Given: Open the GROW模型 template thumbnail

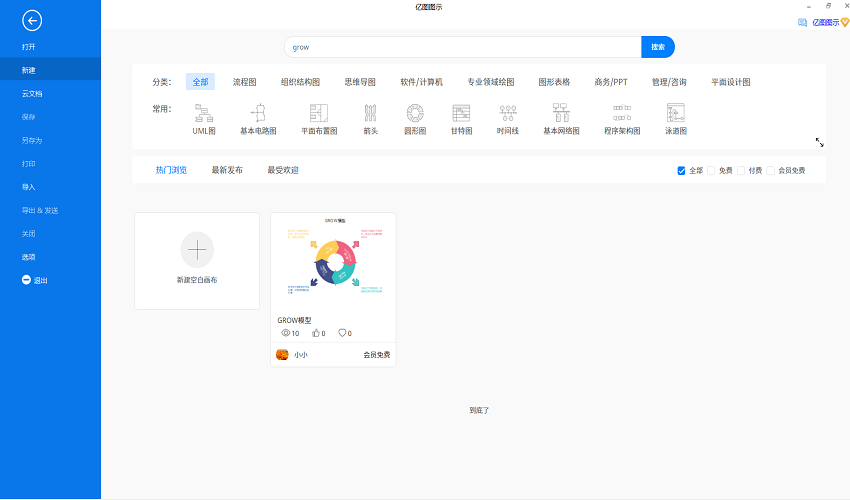Looking at the screenshot, I should [333, 262].
